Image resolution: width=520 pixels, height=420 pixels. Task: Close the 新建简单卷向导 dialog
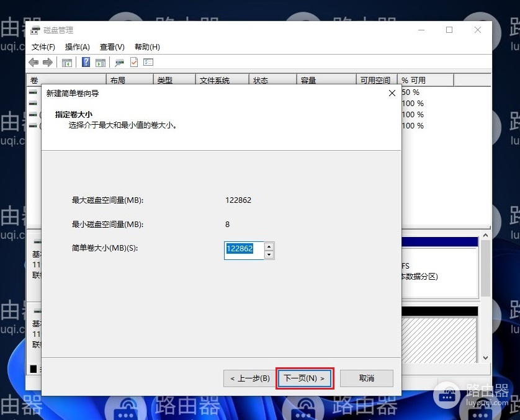point(392,93)
